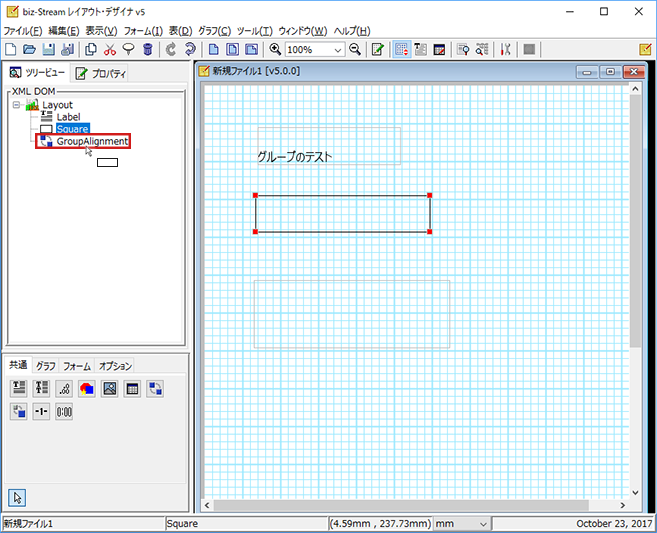Switch to the プロパティ tab

coord(101,74)
